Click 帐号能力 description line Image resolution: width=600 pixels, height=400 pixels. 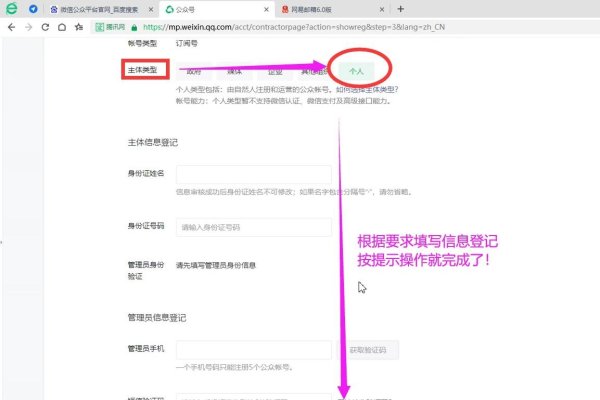point(284,101)
